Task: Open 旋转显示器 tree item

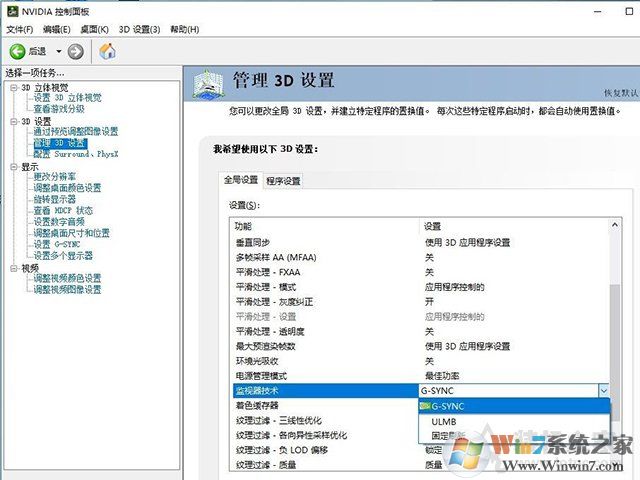Action: point(55,199)
